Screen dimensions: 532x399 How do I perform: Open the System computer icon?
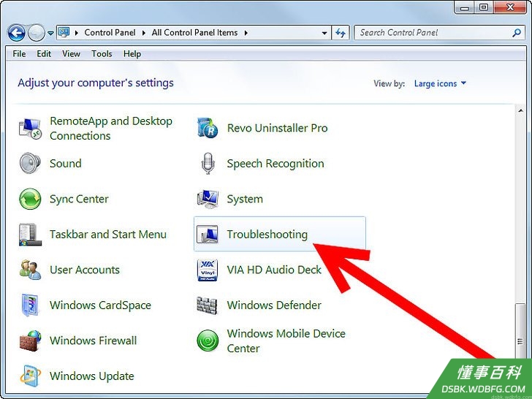click(208, 199)
